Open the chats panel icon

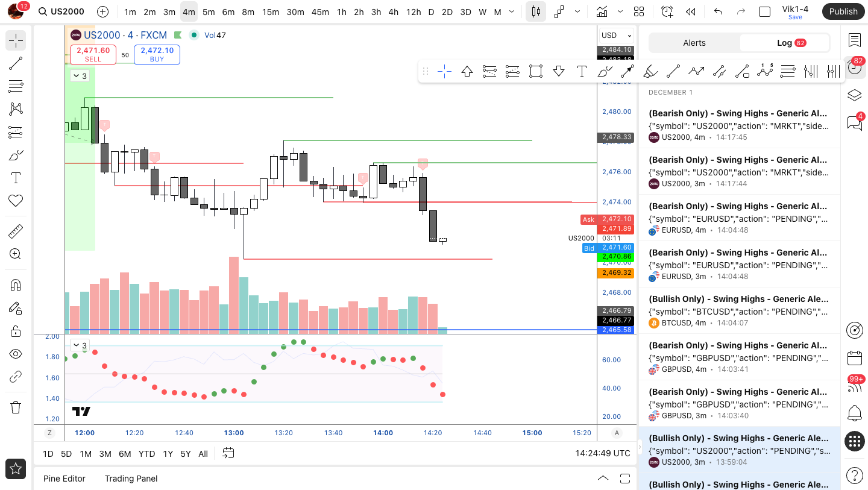coord(854,122)
